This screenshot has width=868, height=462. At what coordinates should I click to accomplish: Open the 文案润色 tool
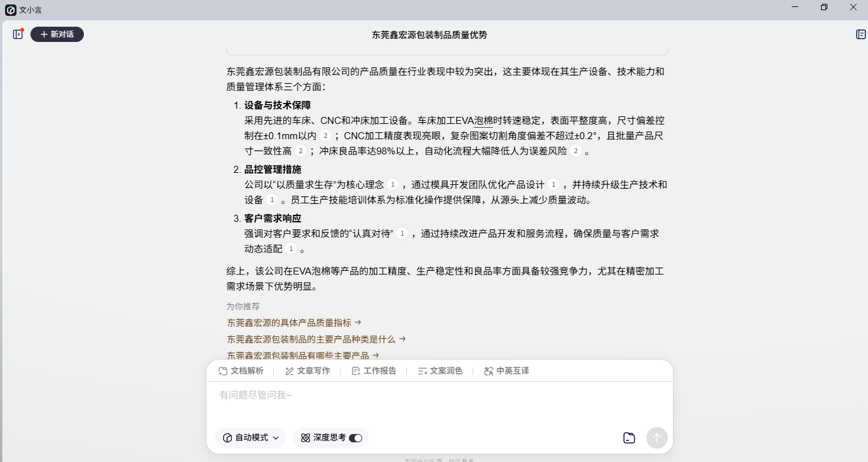[x=440, y=371]
